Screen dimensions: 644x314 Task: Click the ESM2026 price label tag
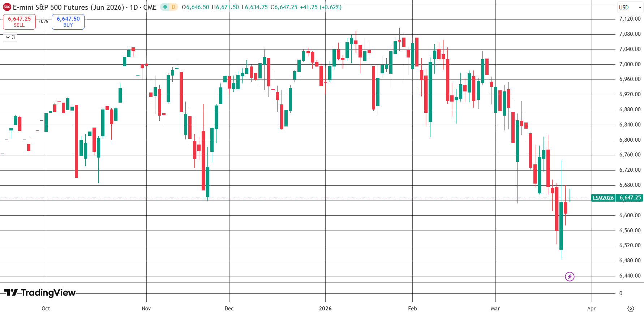(x=603, y=198)
